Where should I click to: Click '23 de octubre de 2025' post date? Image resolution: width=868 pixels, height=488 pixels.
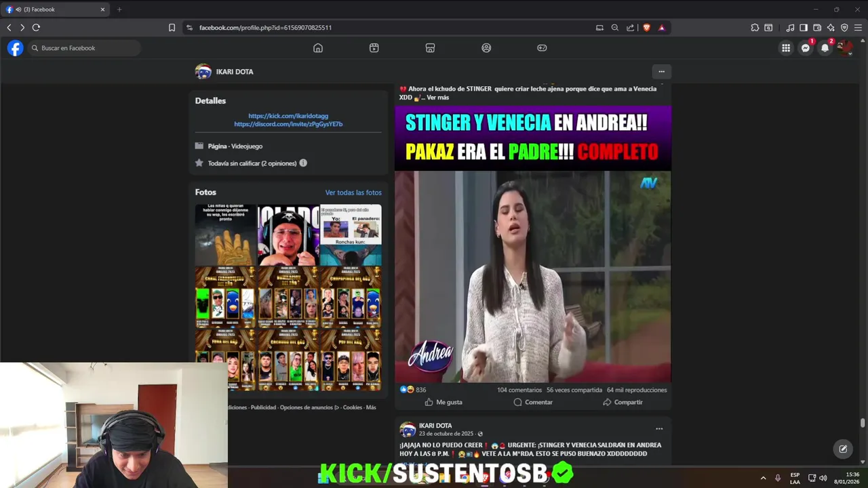446,434
